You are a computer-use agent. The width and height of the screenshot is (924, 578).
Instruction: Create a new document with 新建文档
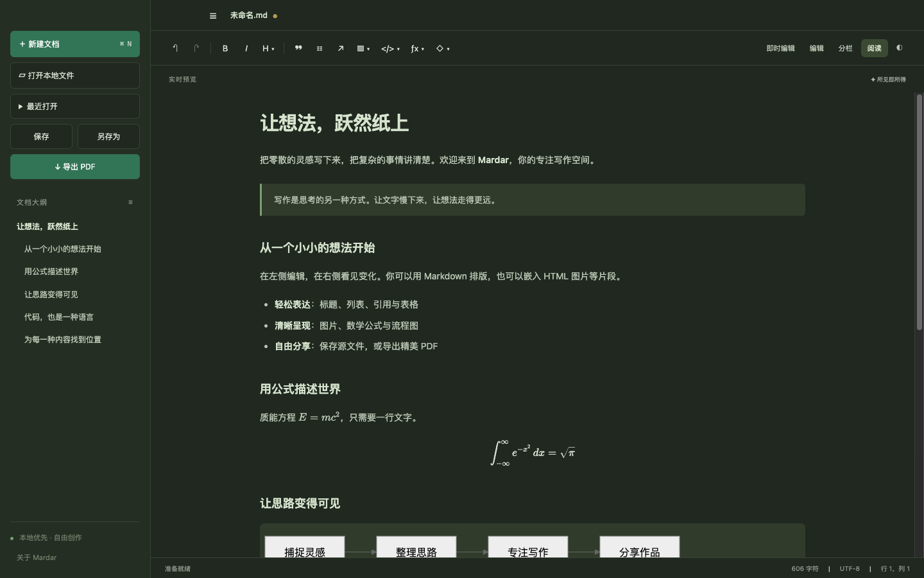75,44
